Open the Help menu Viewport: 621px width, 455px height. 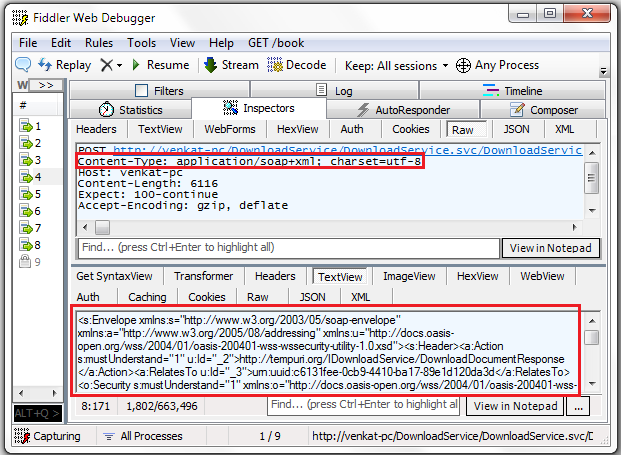click(221, 43)
